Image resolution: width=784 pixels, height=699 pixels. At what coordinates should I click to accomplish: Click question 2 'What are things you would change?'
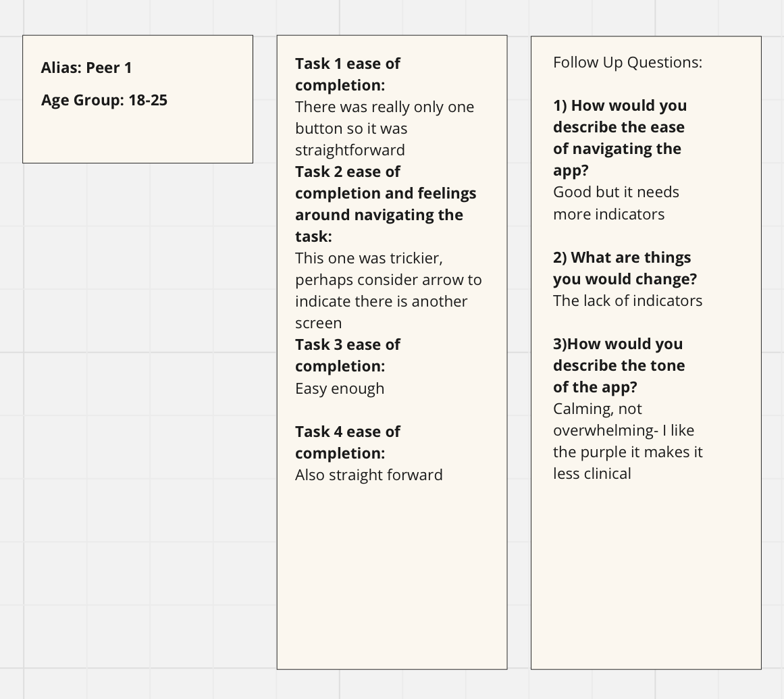point(625,268)
